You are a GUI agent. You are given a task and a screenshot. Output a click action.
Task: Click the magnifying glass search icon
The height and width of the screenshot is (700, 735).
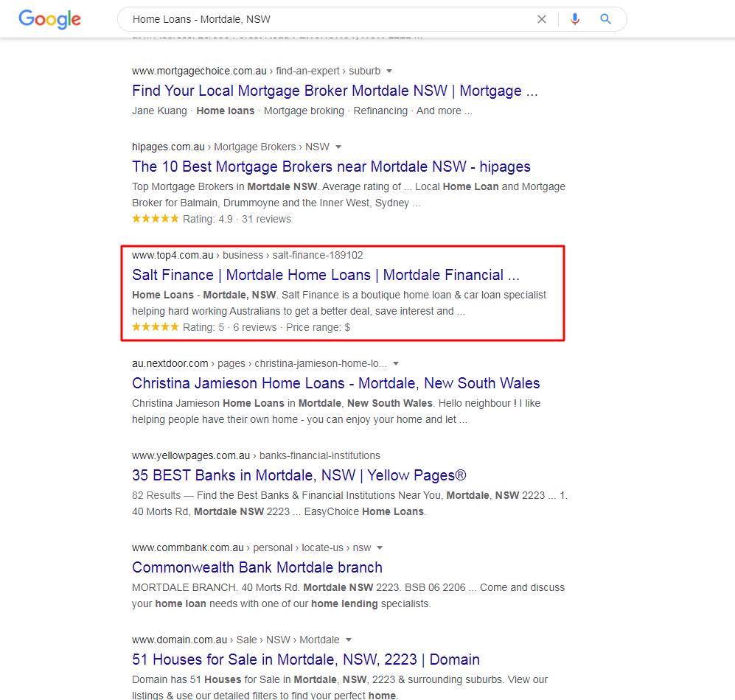pos(606,19)
